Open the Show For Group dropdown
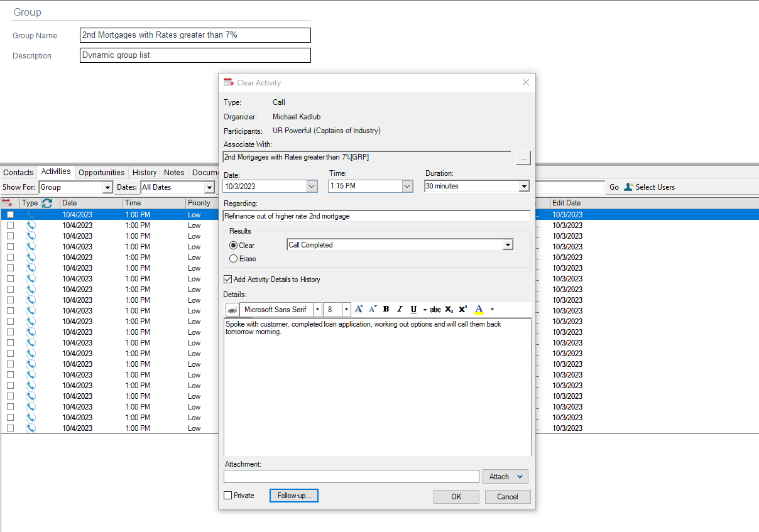759x532 pixels. [107, 187]
